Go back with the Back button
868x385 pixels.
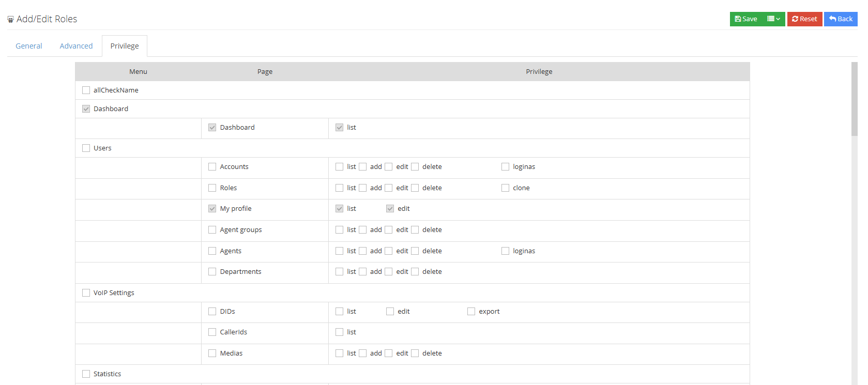pos(841,19)
